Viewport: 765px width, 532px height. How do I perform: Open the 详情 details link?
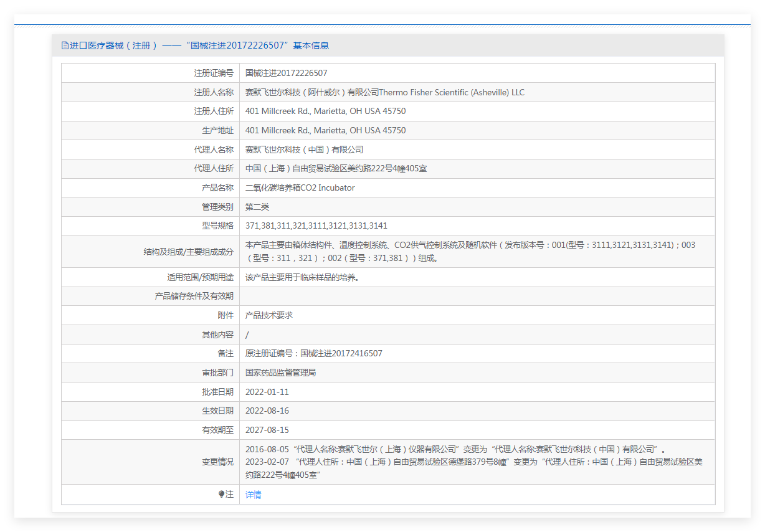(254, 495)
